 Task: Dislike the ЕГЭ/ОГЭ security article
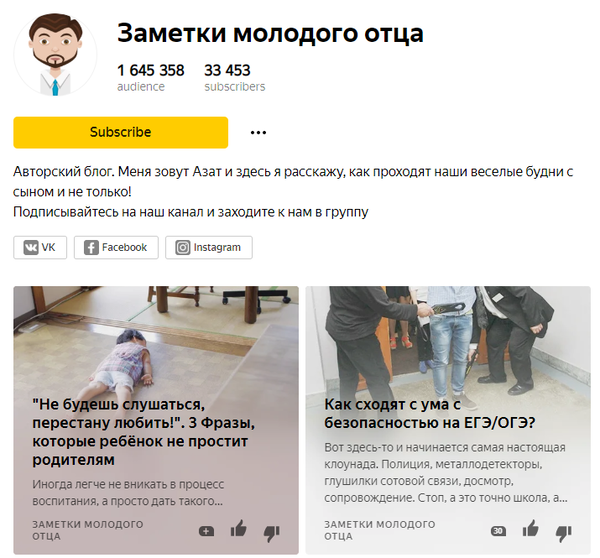tap(564, 532)
